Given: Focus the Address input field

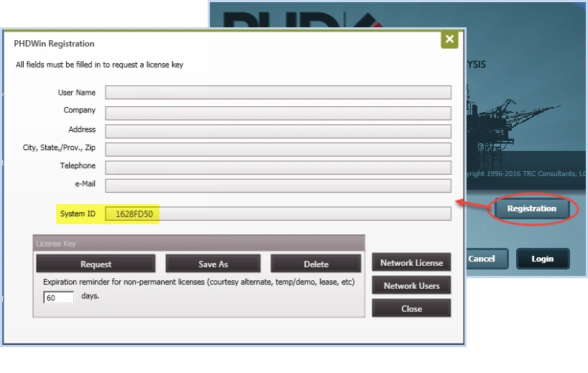Looking at the screenshot, I should 277,132.
